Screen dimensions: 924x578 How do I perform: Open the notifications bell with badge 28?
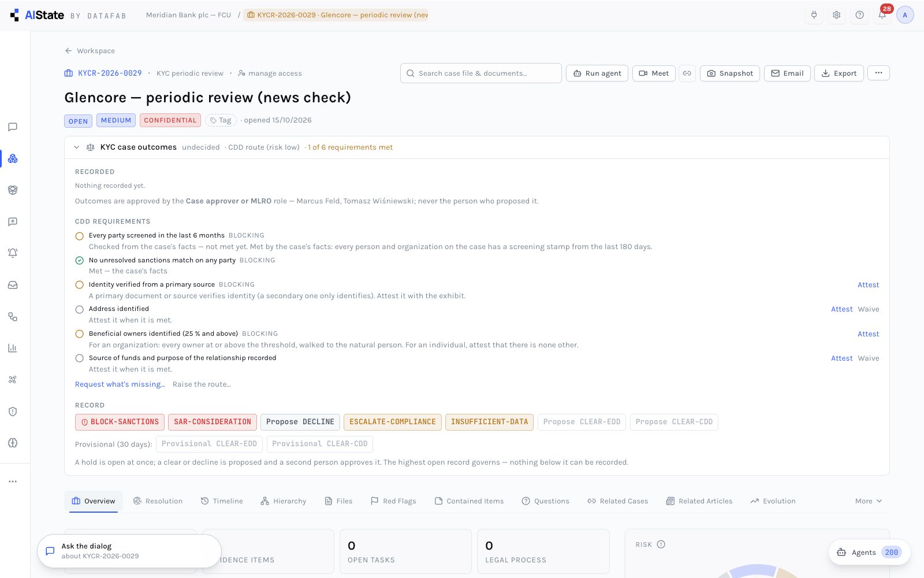pos(882,15)
